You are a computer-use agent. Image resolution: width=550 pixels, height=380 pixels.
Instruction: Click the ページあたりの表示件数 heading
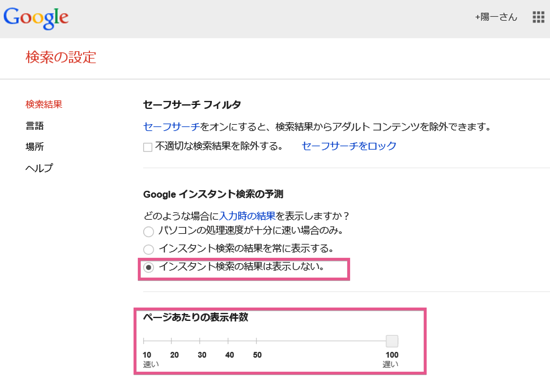196,317
